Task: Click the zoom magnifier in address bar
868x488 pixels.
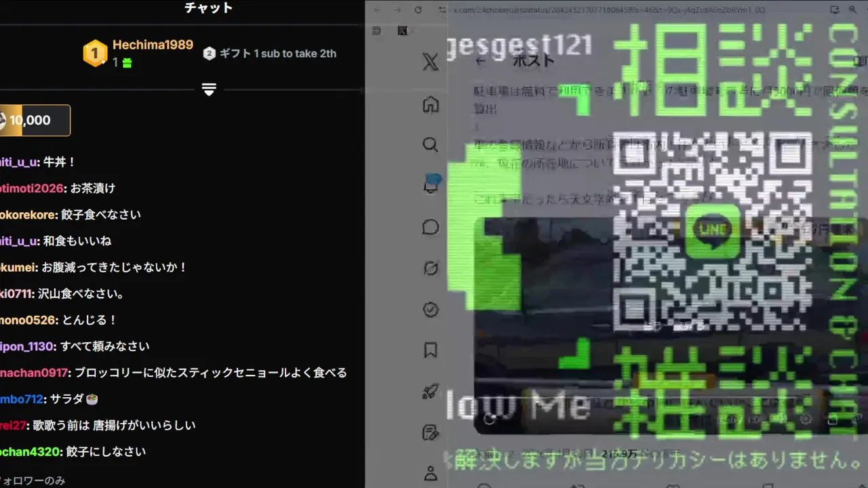Action: tap(854, 10)
